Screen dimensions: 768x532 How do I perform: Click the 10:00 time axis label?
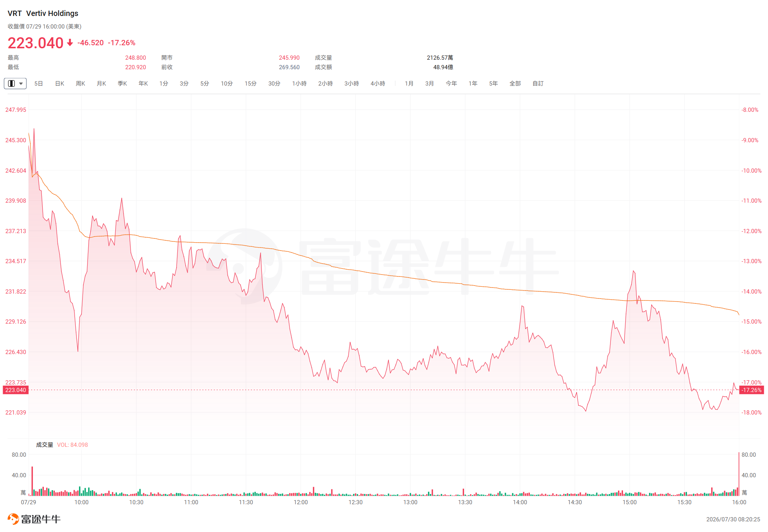(81, 502)
